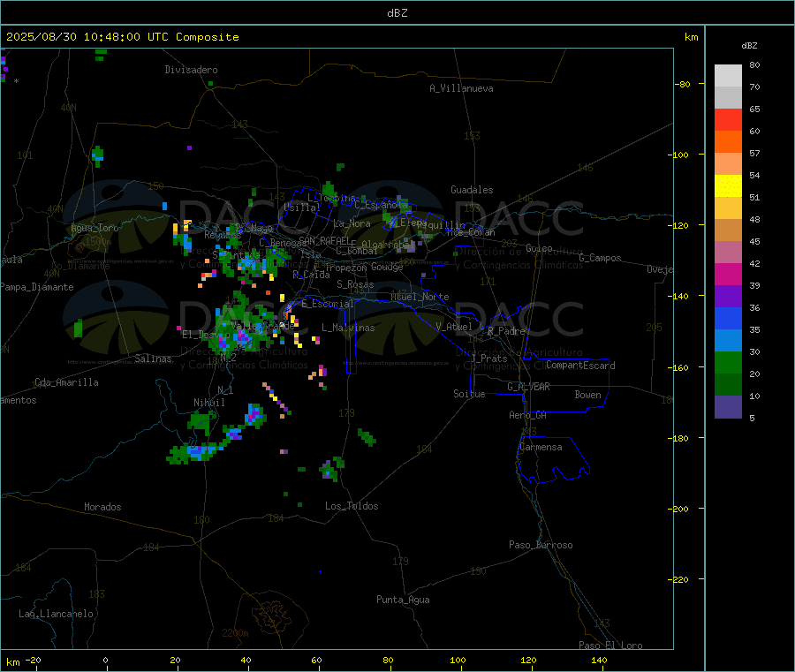Viewport: 795px width, 672px height.
Task: Click the light blue 30-35 dBZ swatch
Action: click(x=728, y=340)
